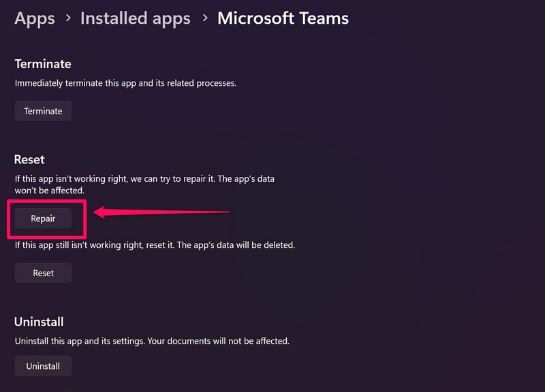Repair the Microsoft Teams app
The height and width of the screenshot is (392, 545).
pyautogui.click(x=43, y=218)
